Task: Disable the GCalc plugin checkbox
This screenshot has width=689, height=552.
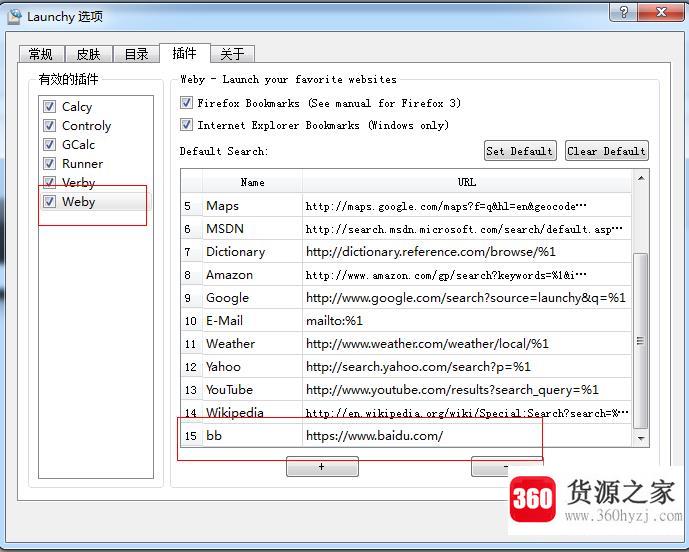Action: coord(49,144)
